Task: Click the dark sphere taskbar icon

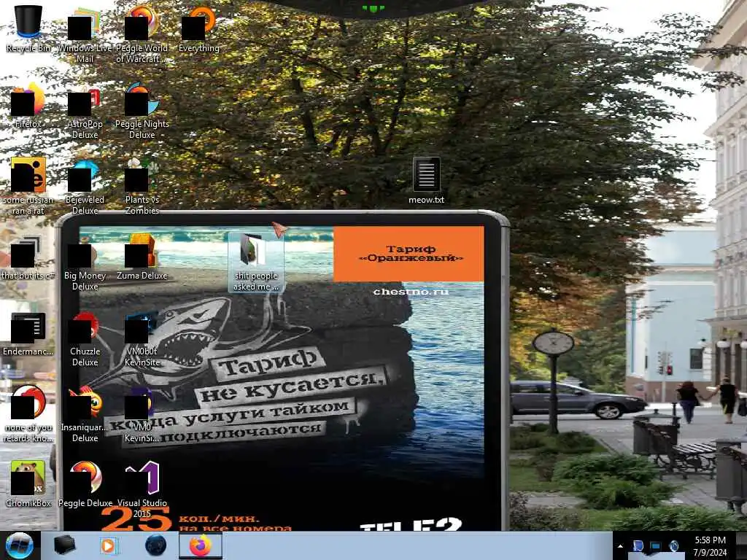Action: (x=155, y=545)
